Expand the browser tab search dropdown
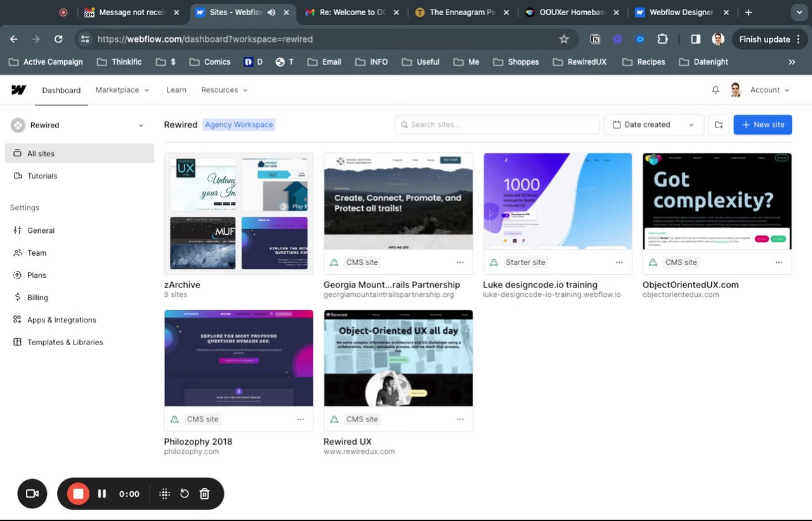The height and width of the screenshot is (521, 812). click(x=799, y=13)
